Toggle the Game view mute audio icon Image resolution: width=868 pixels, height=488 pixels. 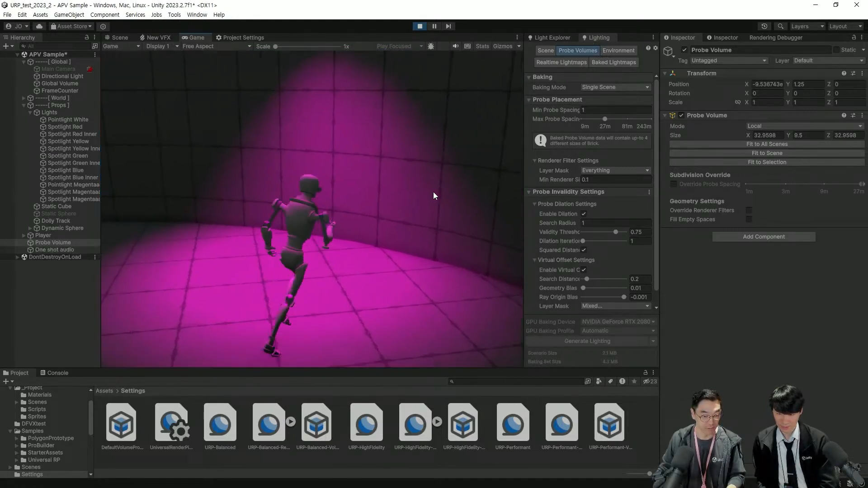(455, 46)
